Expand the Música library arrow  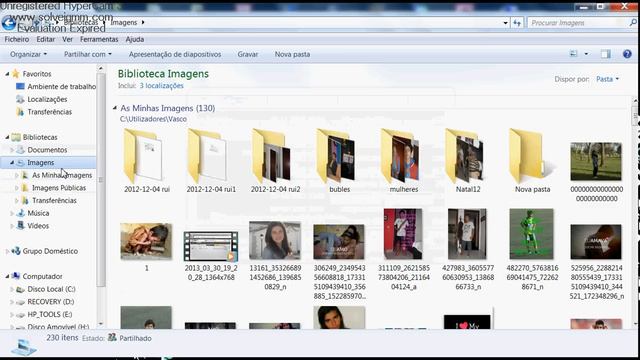coord(12,213)
